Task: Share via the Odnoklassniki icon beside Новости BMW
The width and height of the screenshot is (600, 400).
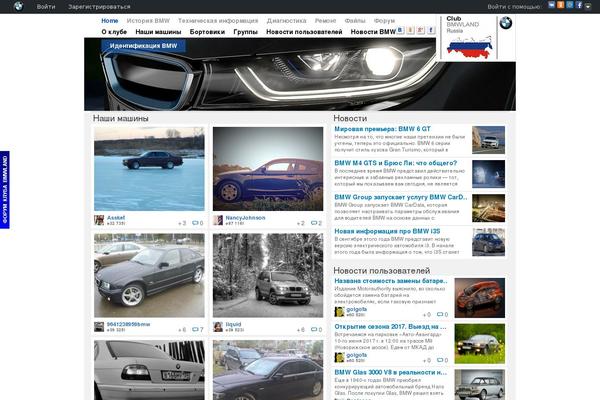Action: 410,30
